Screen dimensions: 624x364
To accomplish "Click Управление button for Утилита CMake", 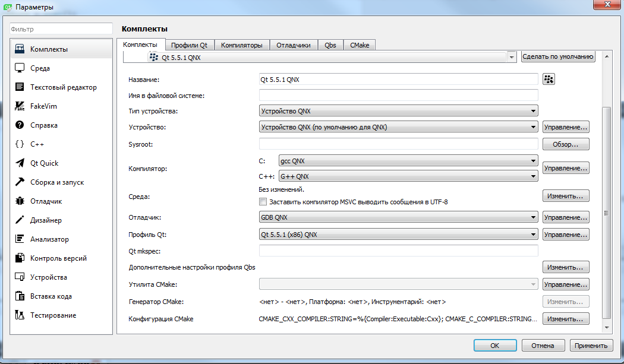I will click(566, 284).
